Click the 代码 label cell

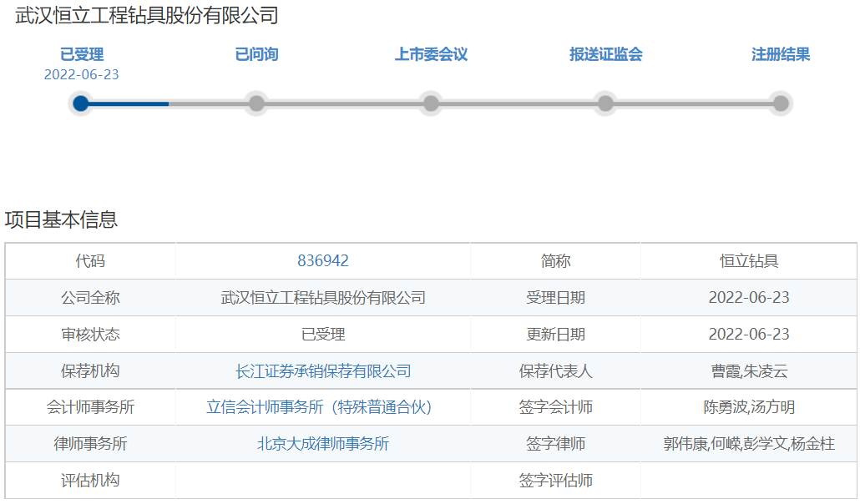pos(90,261)
